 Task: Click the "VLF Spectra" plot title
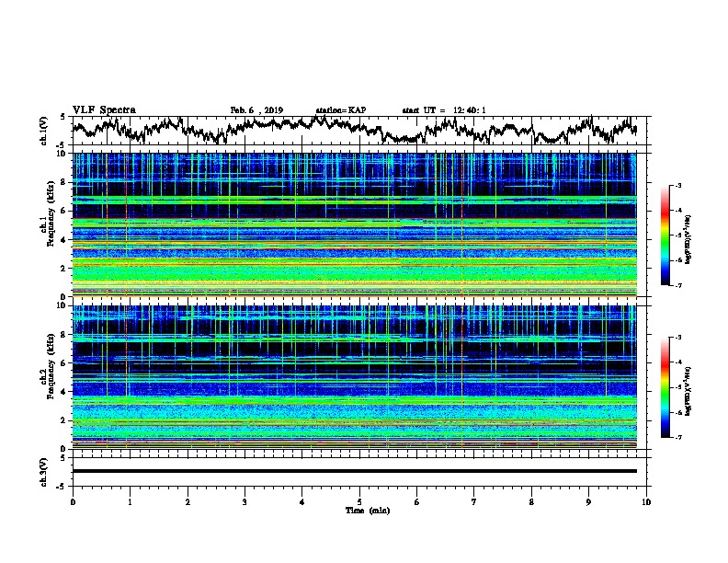tap(104, 110)
